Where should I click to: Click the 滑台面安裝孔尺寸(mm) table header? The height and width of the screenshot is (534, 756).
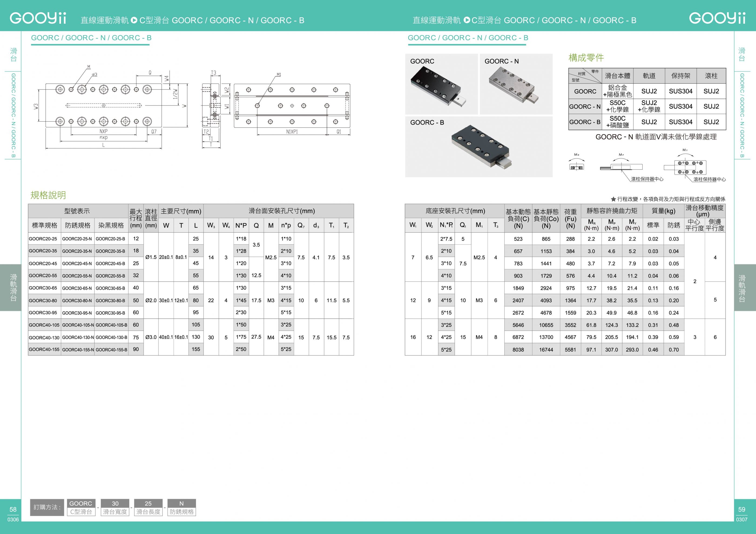[279, 211]
